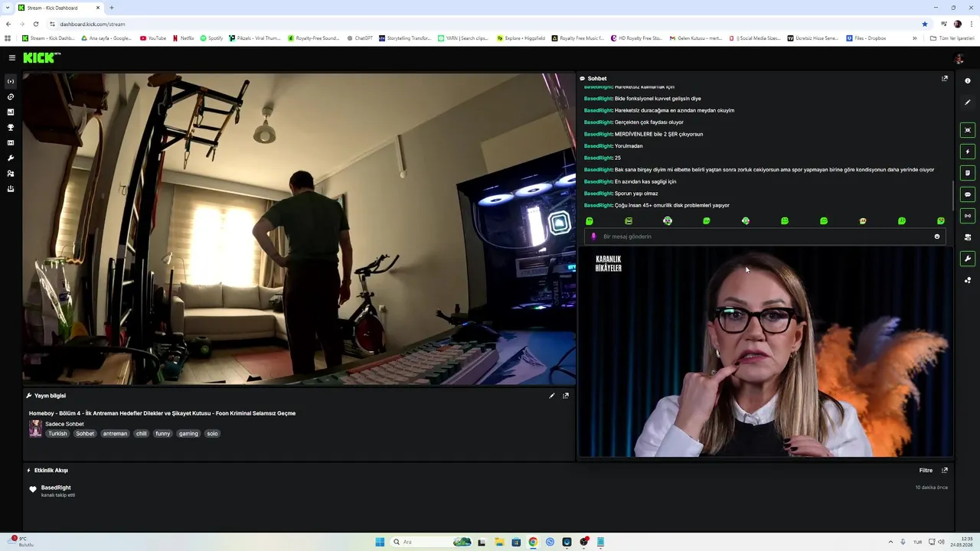The image size is (980, 551).
Task: Click the user profile avatar at top right
Action: [959, 59]
